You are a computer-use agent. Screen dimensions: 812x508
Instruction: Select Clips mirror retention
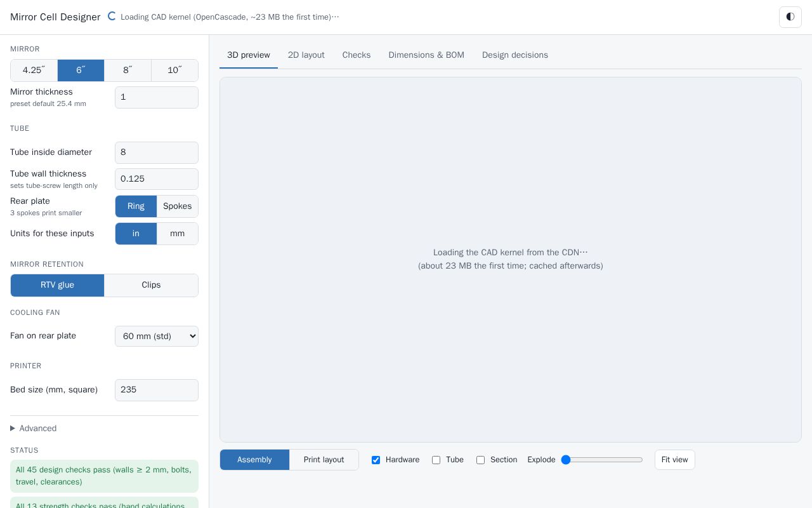[x=151, y=285]
